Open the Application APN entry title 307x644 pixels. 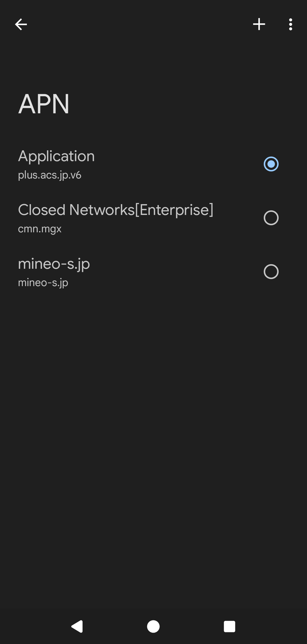56,156
